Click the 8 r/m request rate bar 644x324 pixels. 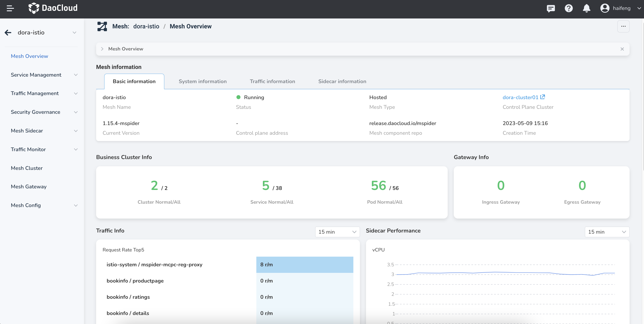[304, 265]
